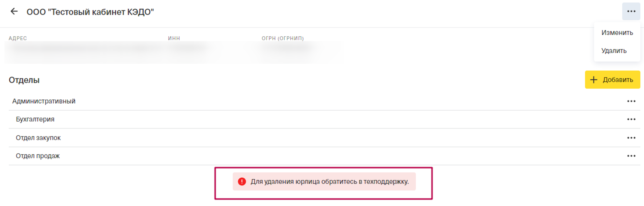The width and height of the screenshot is (644, 206).
Task: Select the Административный department row
Action: pyautogui.click(x=44, y=101)
